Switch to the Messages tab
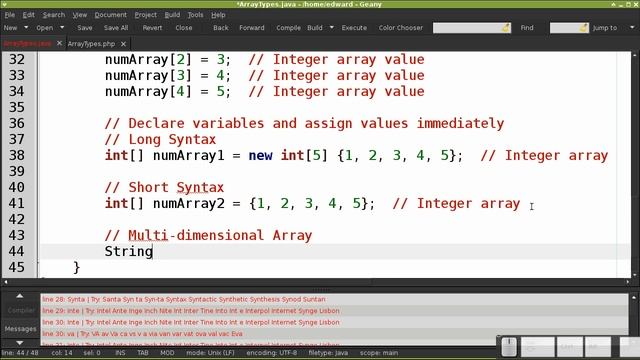The width and height of the screenshot is (640, 360). [20, 329]
